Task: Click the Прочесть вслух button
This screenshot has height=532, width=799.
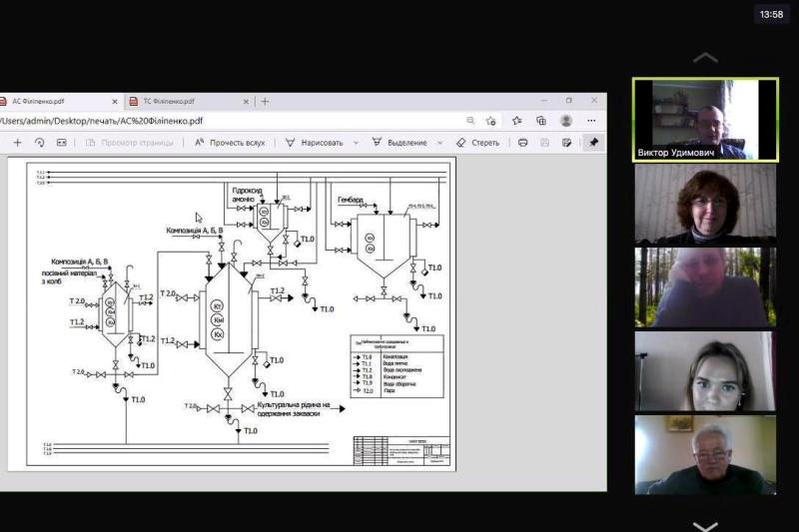Action: tap(230, 143)
